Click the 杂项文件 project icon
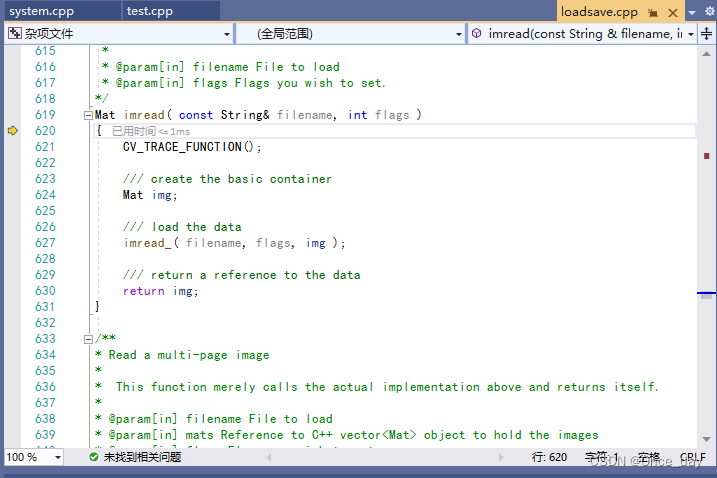Image resolution: width=717 pixels, height=478 pixels. coord(15,33)
